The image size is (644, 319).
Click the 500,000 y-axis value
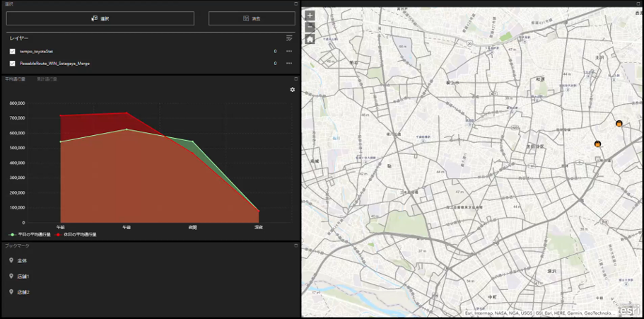click(x=17, y=148)
